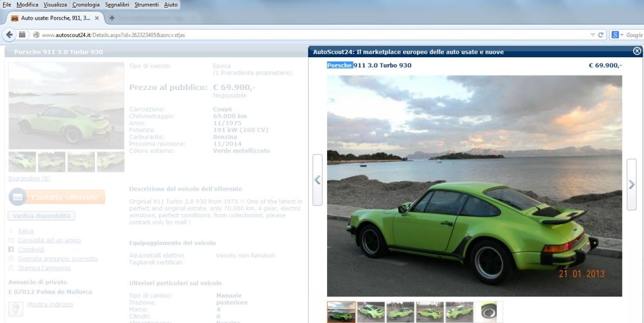
Task: Click the Verde metallizzato color value
Action: (241, 151)
